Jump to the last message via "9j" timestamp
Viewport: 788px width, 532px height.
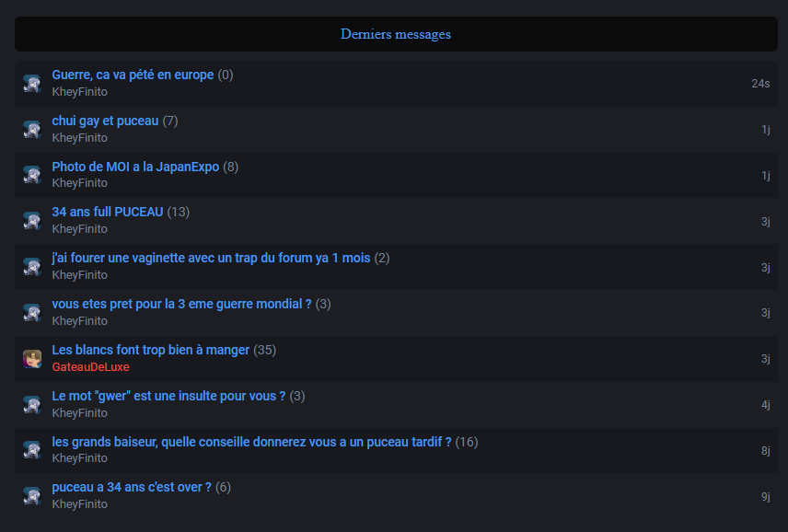[x=765, y=496]
